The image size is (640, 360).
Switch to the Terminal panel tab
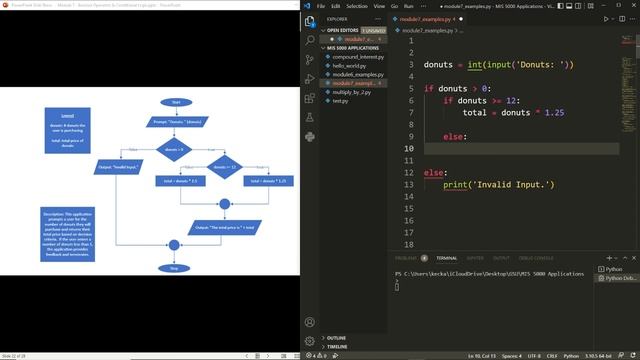(447, 258)
